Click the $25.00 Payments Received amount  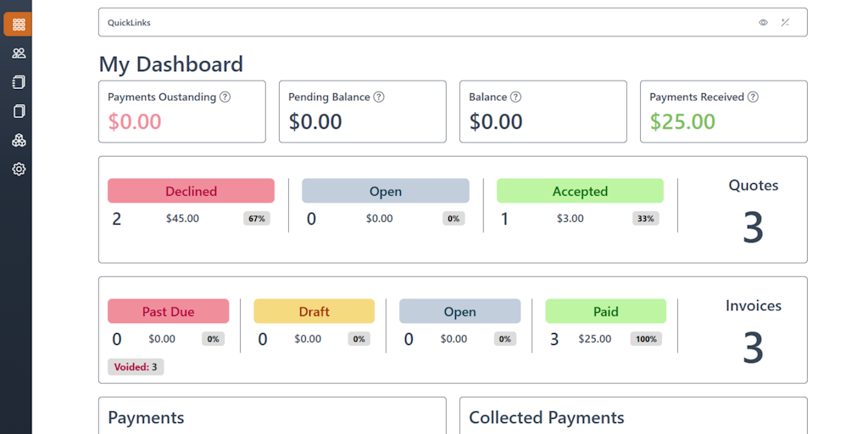pyautogui.click(x=682, y=122)
